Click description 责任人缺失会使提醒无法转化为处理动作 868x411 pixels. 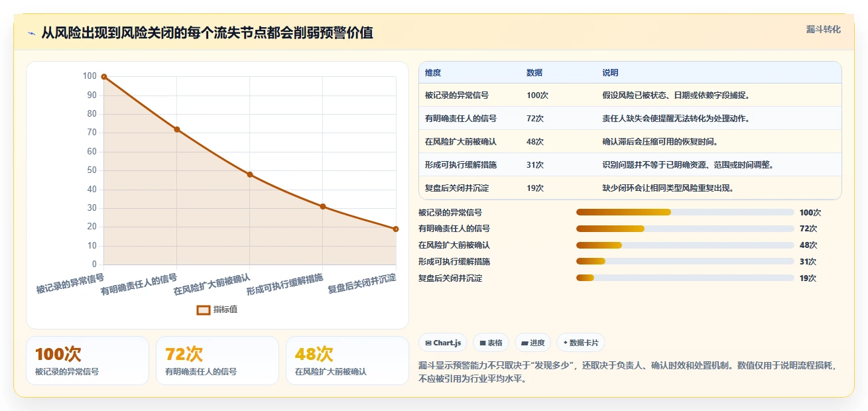click(676, 119)
